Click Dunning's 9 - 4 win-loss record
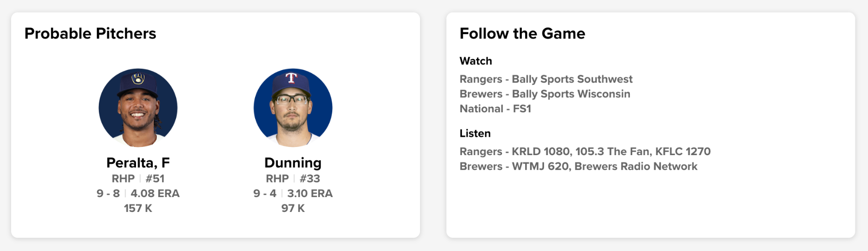The height and width of the screenshot is (251, 868). tap(265, 194)
